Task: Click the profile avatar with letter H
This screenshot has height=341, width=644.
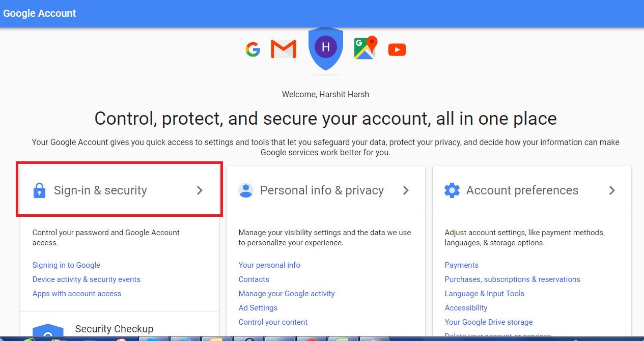Action: 326,47
